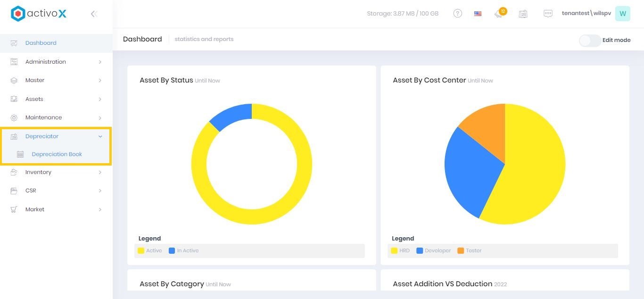Toggle In Active legend item
Viewport: 644px width, 299px height.
point(184,250)
